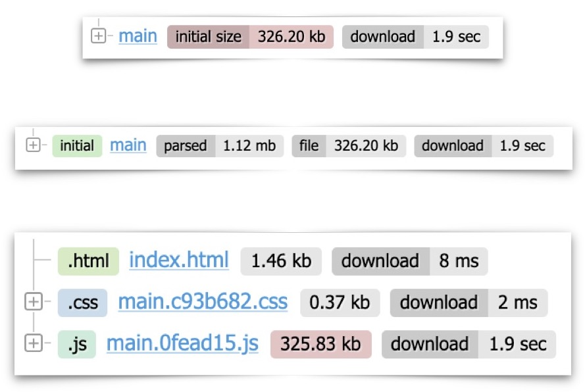Click the .html file type badge
This screenshot has width=585, height=392.
[x=88, y=261]
